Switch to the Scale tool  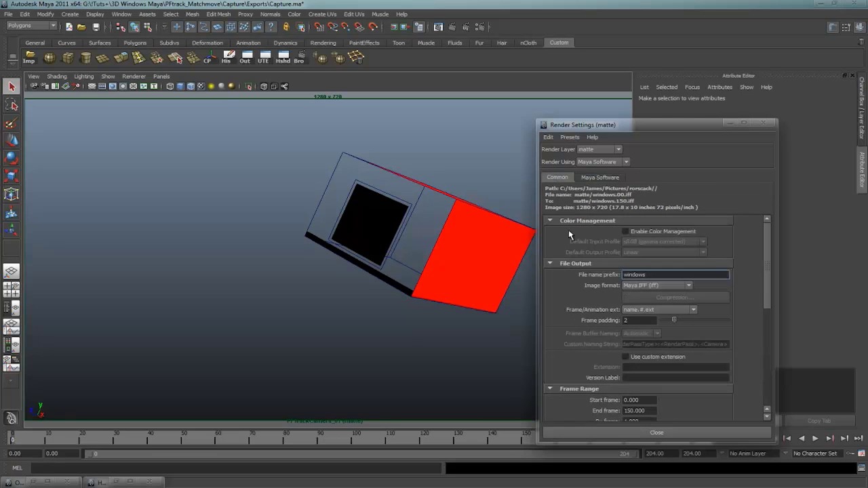click(12, 176)
